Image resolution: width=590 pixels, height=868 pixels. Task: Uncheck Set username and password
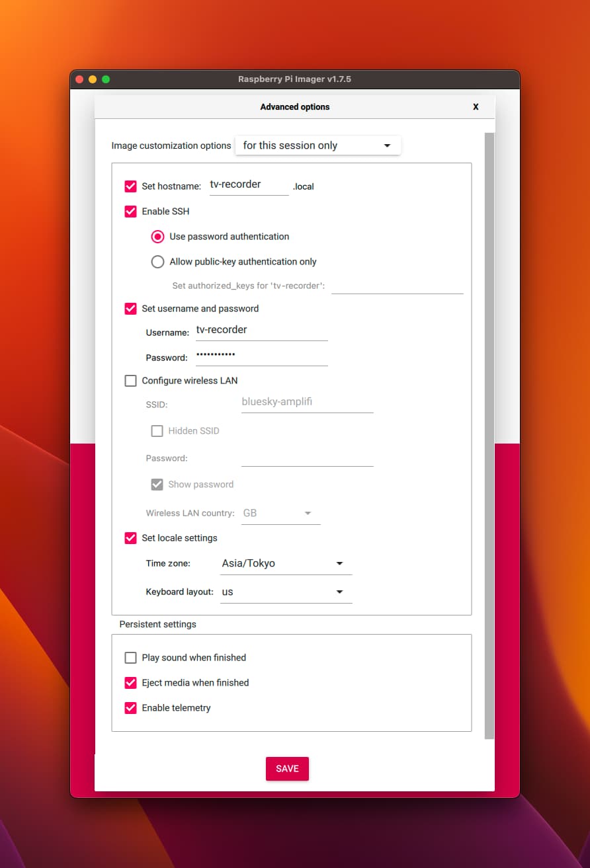[x=131, y=309]
